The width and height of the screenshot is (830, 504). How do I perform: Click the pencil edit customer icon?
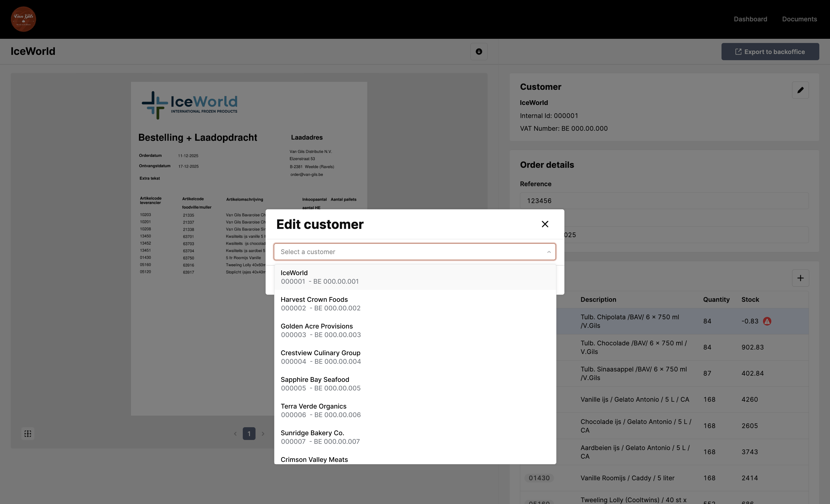(800, 90)
